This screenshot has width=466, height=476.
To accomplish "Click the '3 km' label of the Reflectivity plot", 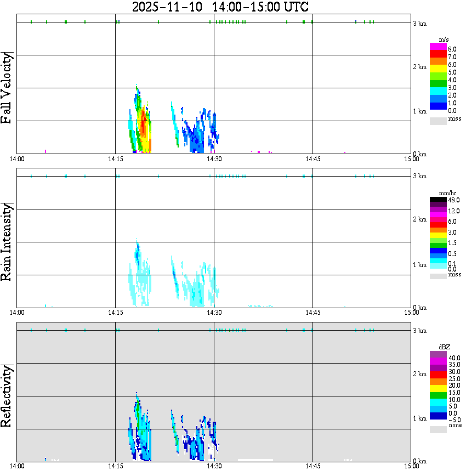I will (x=419, y=331).
